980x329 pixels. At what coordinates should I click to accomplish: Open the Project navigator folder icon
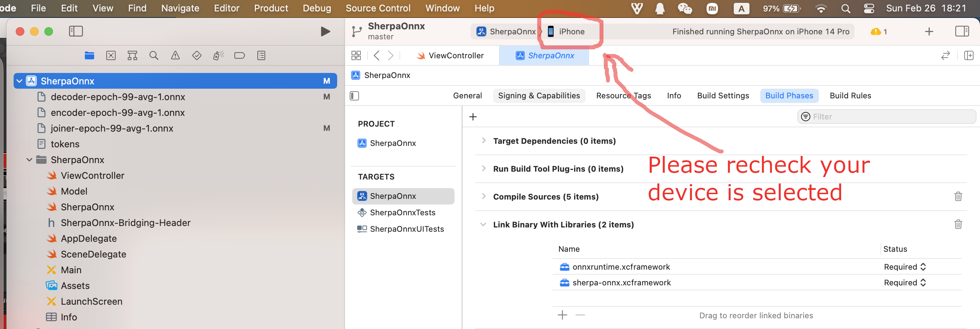coord(89,56)
